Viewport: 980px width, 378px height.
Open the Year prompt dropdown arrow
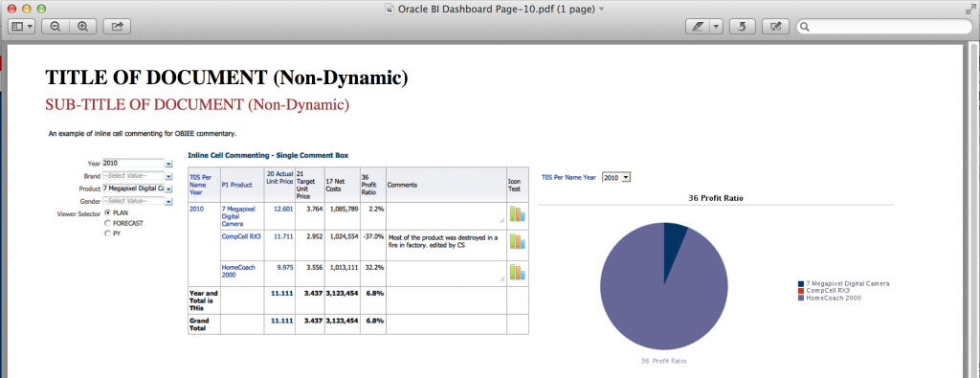[x=168, y=164]
